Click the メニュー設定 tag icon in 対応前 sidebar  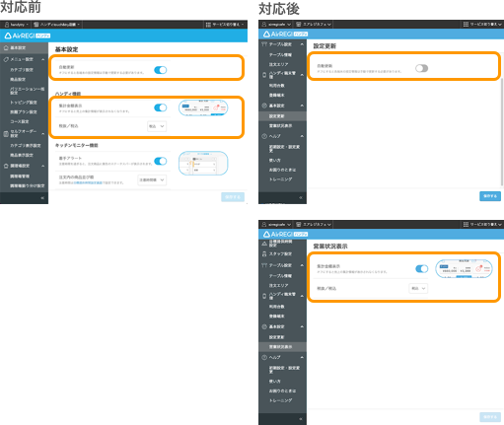point(6,59)
